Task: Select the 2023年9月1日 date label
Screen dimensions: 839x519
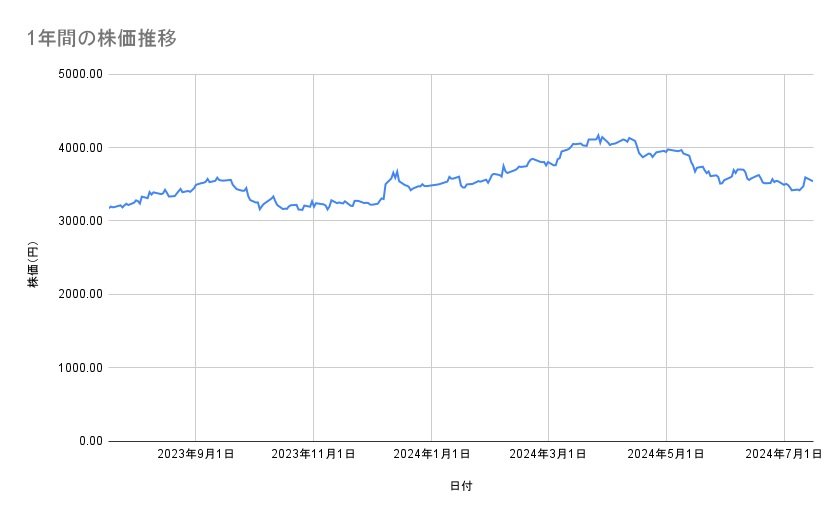Action: click(196, 454)
